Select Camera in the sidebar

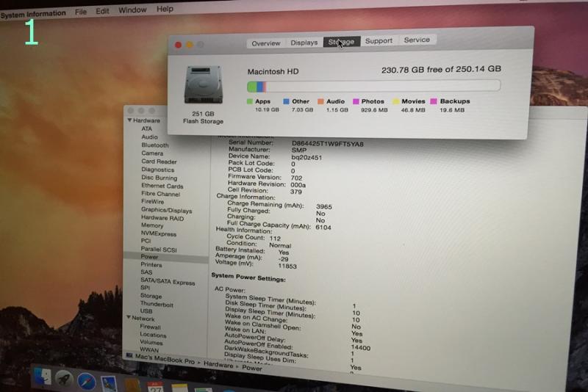pos(152,153)
